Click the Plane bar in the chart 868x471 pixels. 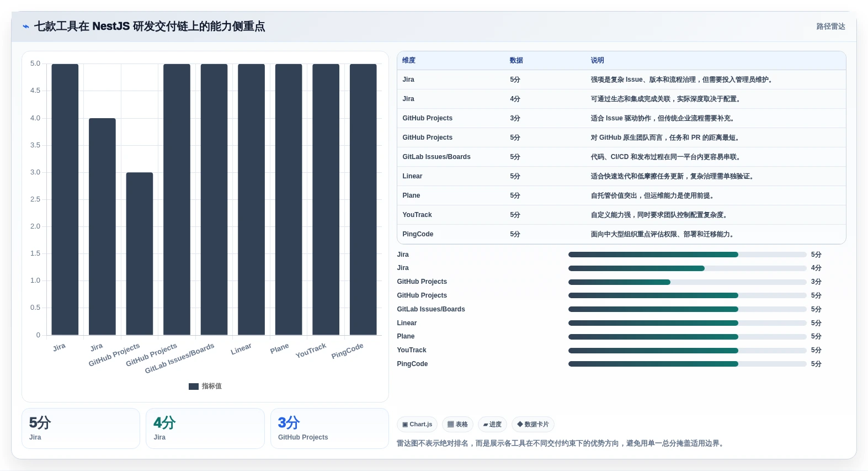(x=289, y=199)
